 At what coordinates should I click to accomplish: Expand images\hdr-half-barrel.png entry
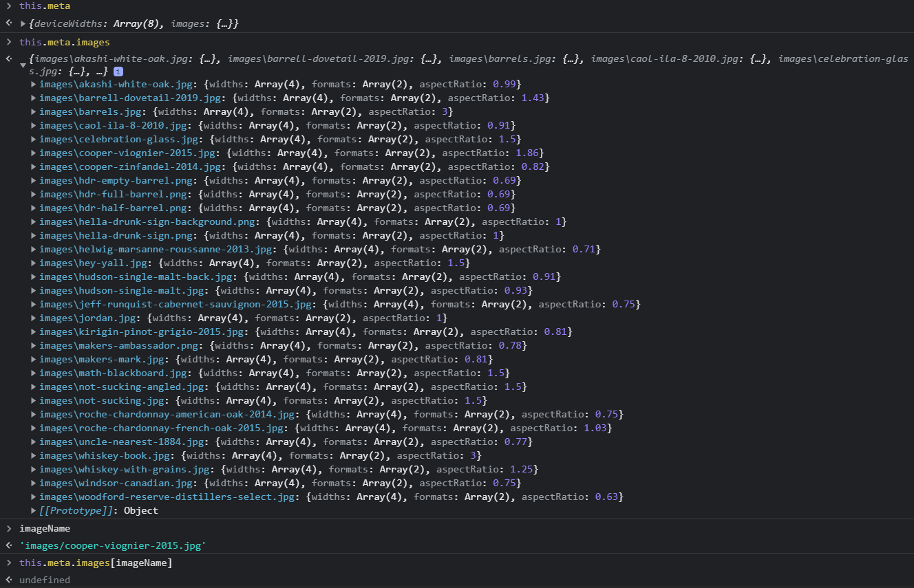[34, 208]
